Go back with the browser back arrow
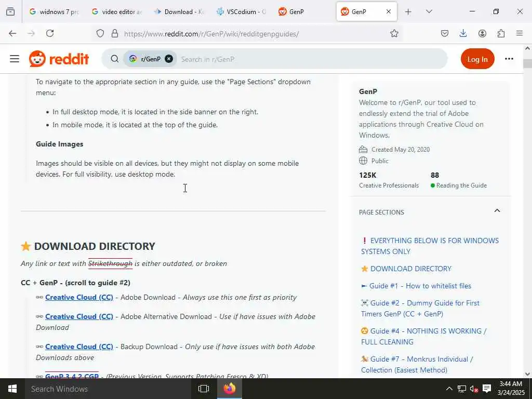This screenshot has height=399, width=532. click(x=12, y=33)
